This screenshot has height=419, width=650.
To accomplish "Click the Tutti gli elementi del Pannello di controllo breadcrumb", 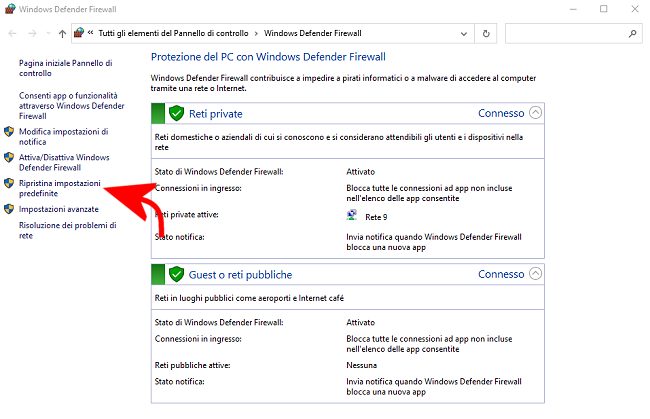I will pyautogui.click(x=173, y=33).
